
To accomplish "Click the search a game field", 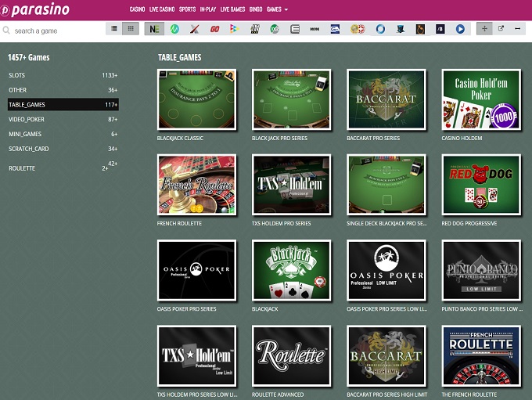I will [55, 31].
